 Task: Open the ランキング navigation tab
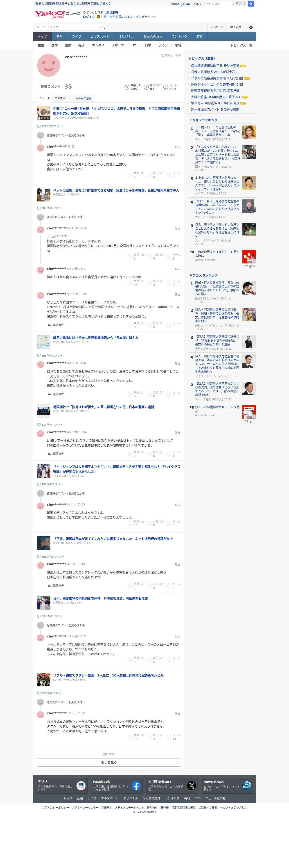[179, 37]
